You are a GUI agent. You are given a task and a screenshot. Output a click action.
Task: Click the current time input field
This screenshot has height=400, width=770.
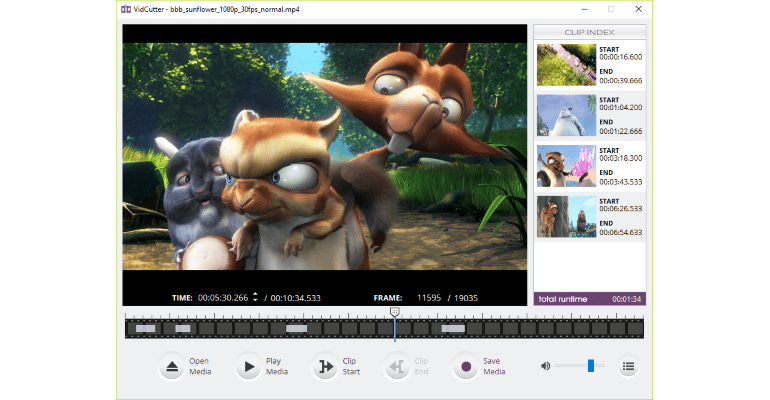(x=223, y=297)
